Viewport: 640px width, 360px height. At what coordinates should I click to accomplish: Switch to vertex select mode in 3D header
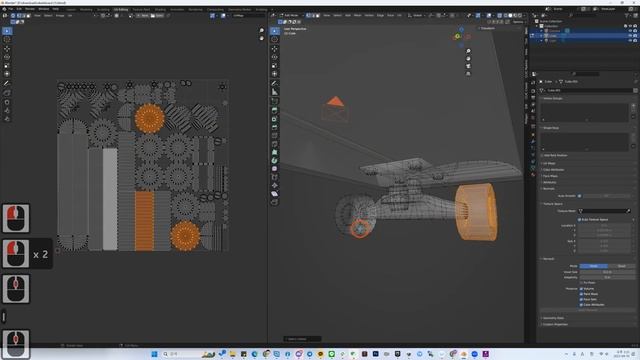pyautogui.click(x=309, y=16)
